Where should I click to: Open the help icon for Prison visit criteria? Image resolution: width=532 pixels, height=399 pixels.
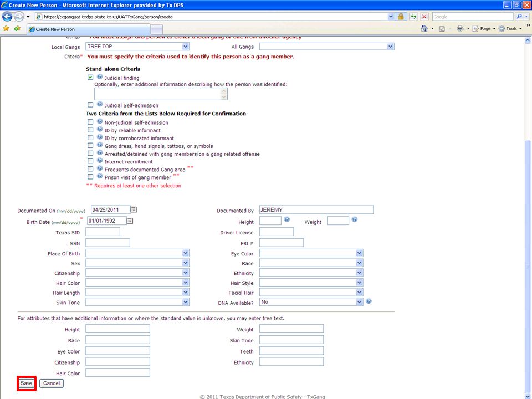point(100,176)
